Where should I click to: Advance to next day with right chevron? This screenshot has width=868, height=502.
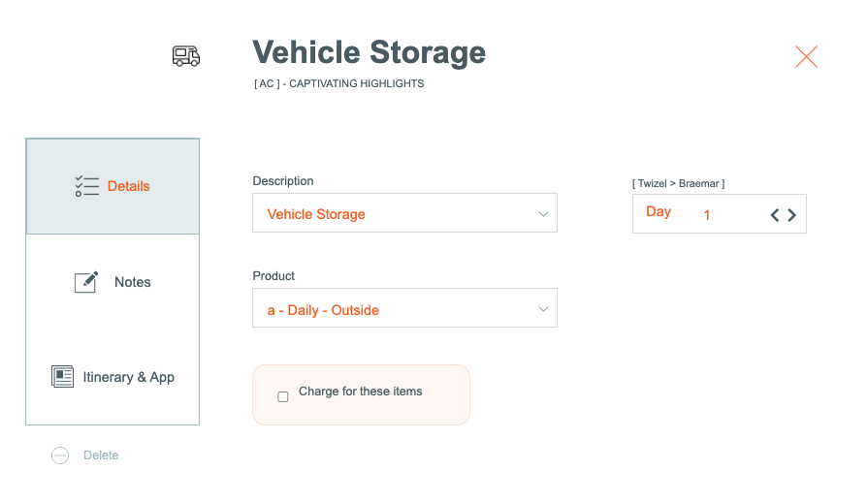pos(792,215)
